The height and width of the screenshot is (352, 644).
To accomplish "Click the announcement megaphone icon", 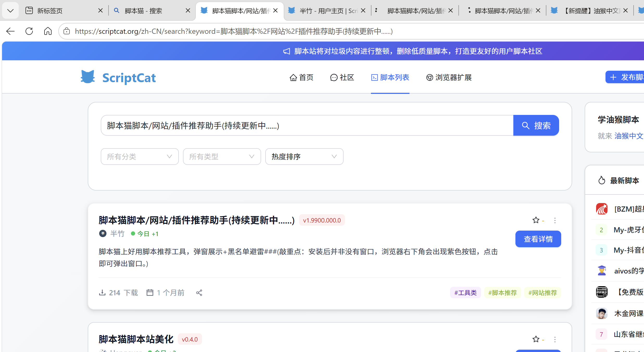I will (287, 51).
